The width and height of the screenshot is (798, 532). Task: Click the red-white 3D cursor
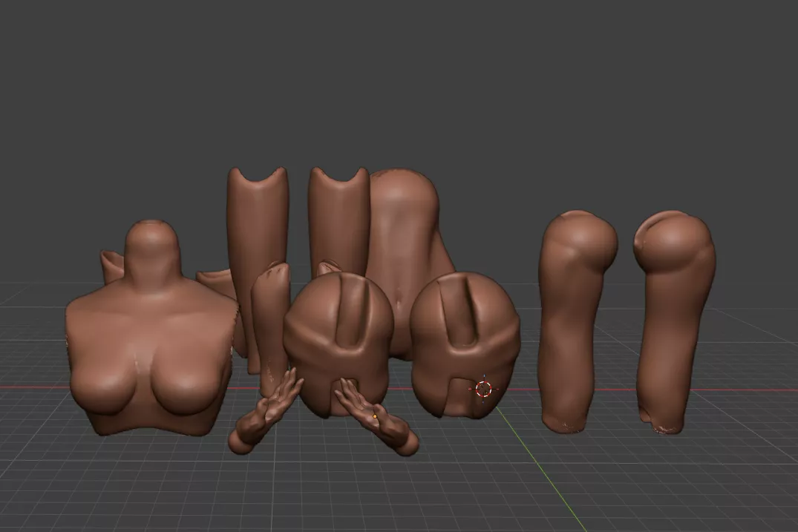pyautogui.click(x=483, y=389)
